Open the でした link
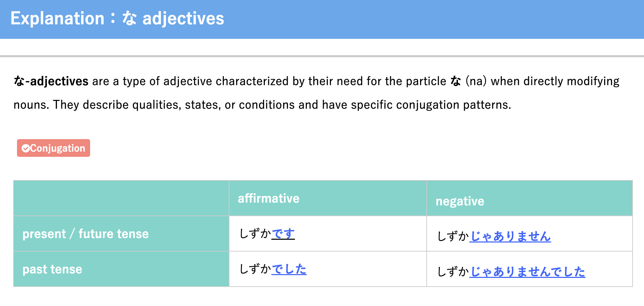 (x=289, y=269)
